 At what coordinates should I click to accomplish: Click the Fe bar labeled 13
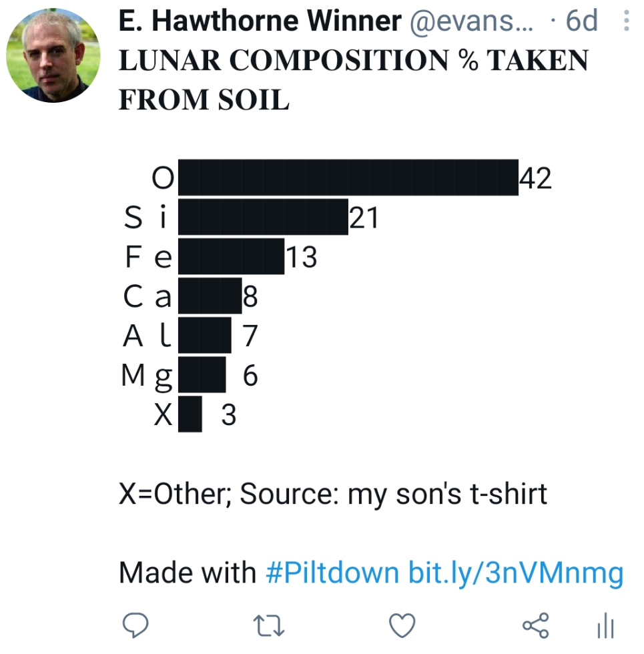(x=231, y=256)
